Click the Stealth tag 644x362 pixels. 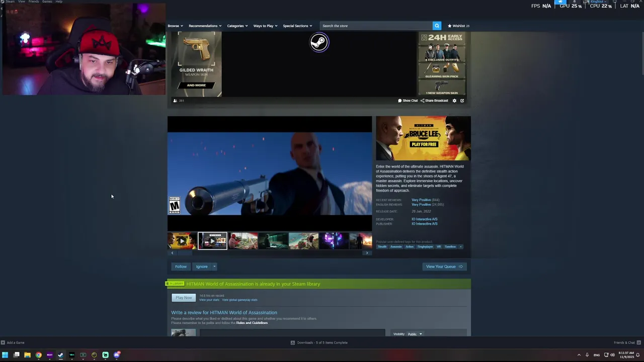tap(382, 246)
